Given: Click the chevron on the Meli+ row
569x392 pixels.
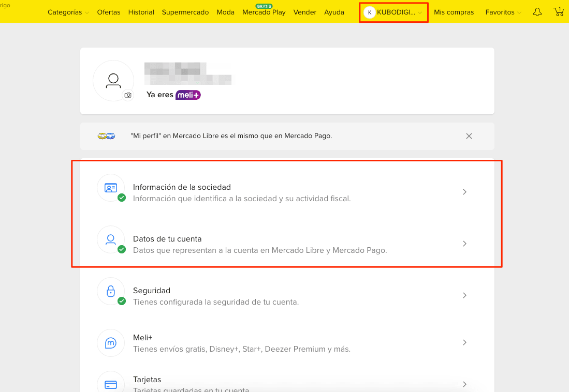Looking at the screenshot, I should [464, 343].
